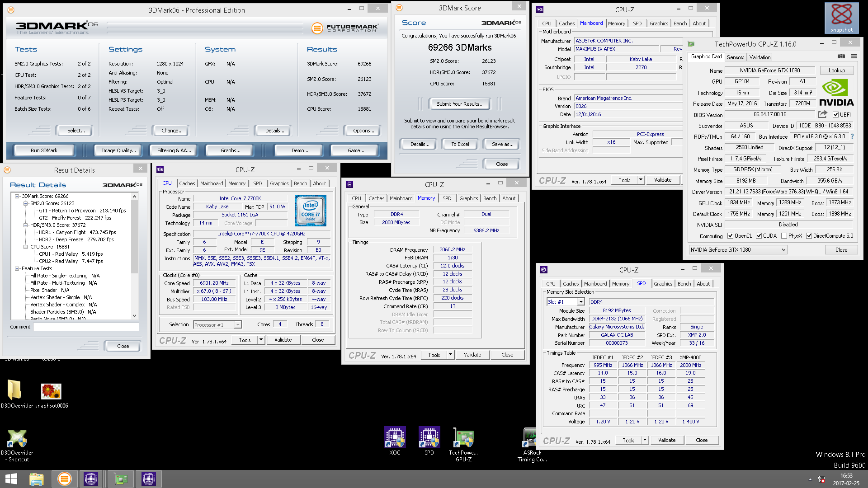Open Tools dropdown arrow in CPU-Z Memory window

coord(450,355)
